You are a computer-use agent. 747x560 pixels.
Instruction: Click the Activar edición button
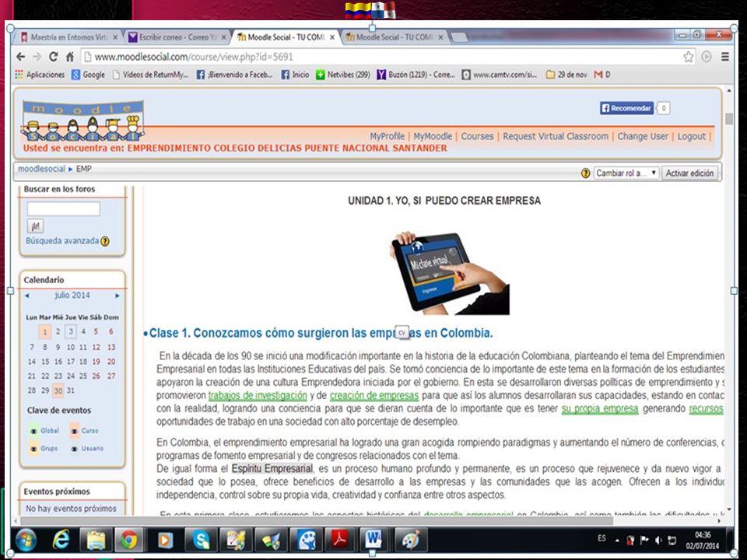pyautogui.click(x=689, y=173)
